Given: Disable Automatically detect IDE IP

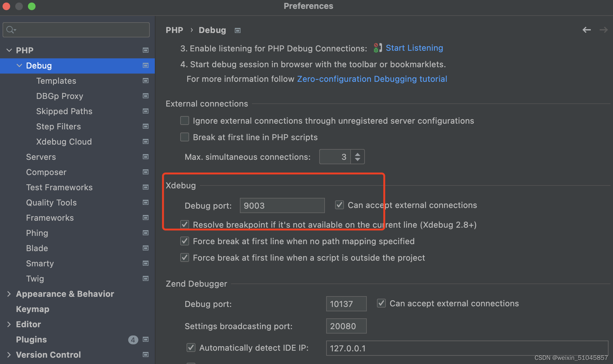Looking at the screenshot, I should [x=191, y=348].
